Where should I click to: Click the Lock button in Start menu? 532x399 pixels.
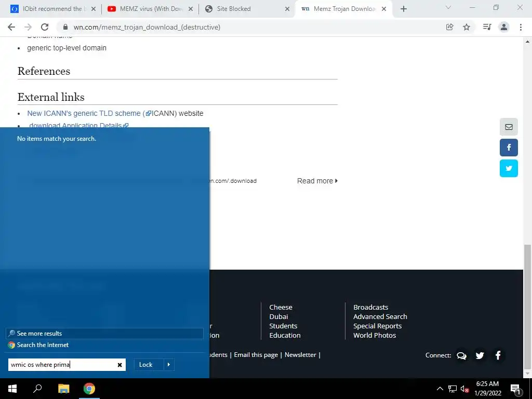[149, 365]
